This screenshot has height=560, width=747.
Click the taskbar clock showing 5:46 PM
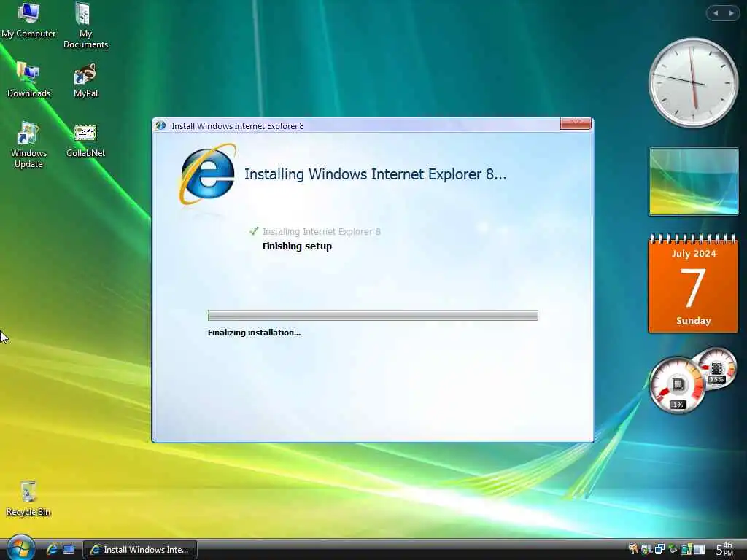[724, 549]
